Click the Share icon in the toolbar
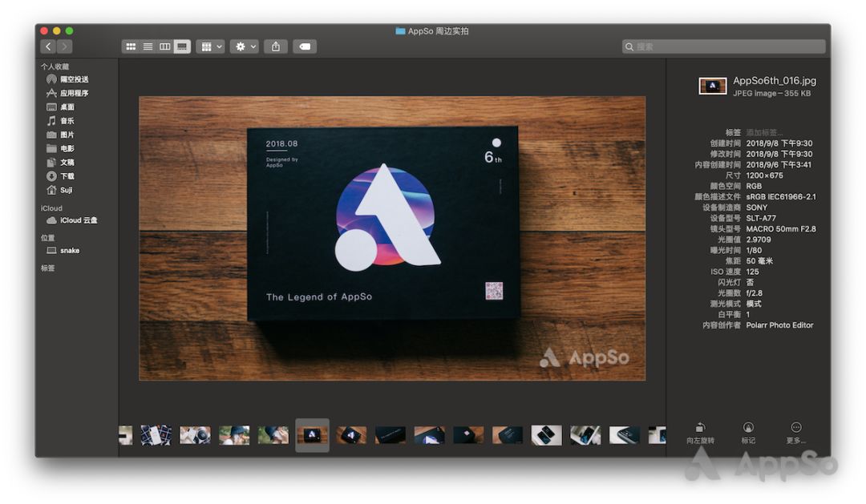This screenshot has height=504, width=866. [x=276, y=46]
